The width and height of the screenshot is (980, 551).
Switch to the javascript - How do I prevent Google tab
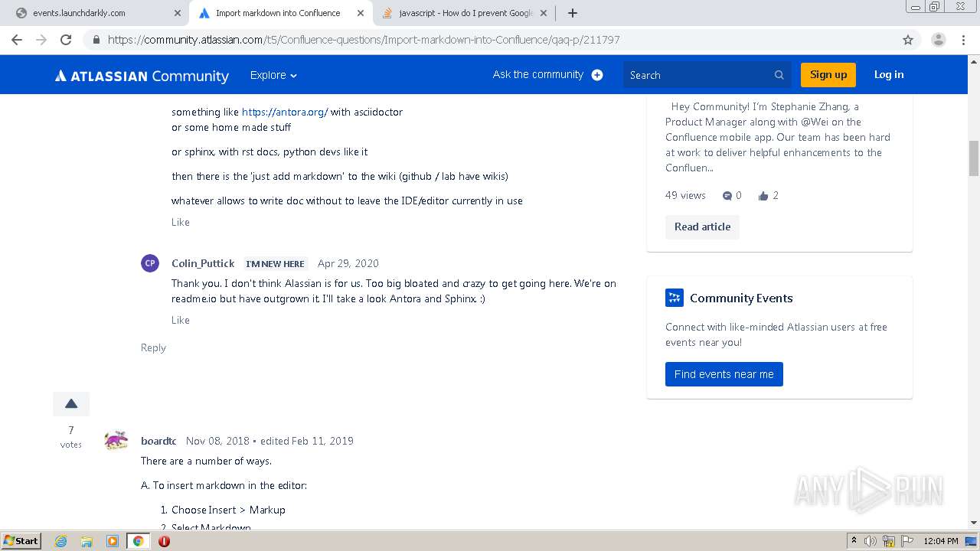(x=465, y=13)
